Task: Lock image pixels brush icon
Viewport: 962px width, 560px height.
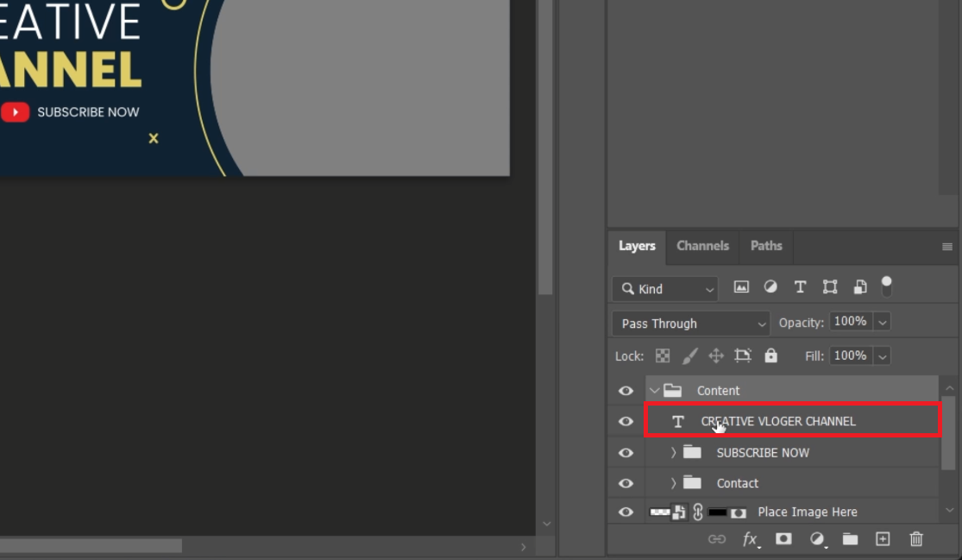Action: tap(689, 356)
